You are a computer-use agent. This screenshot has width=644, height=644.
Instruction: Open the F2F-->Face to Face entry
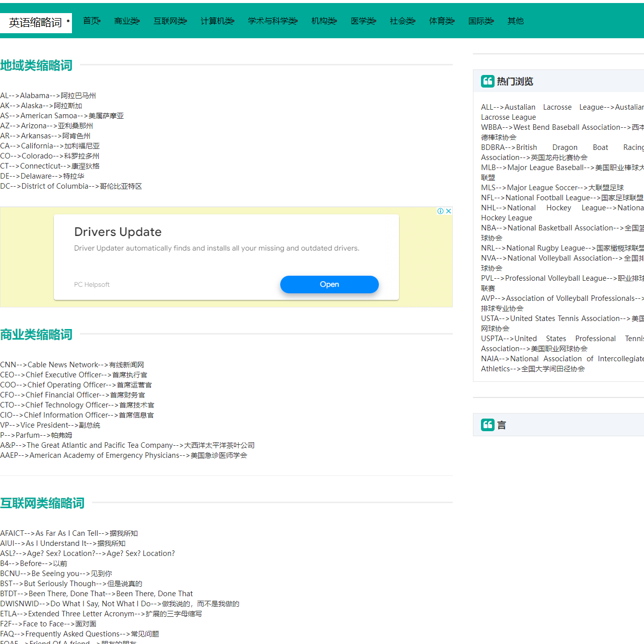(x=48, y=624)
